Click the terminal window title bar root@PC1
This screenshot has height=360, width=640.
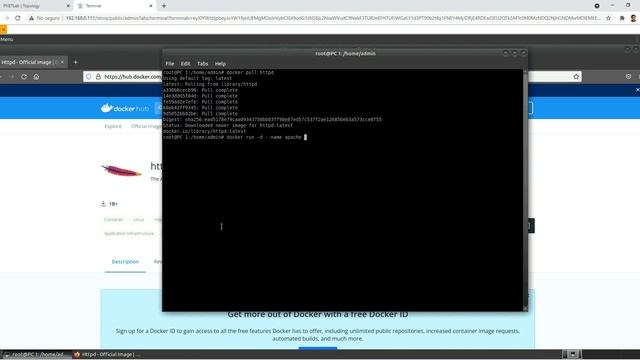point(345,53)
